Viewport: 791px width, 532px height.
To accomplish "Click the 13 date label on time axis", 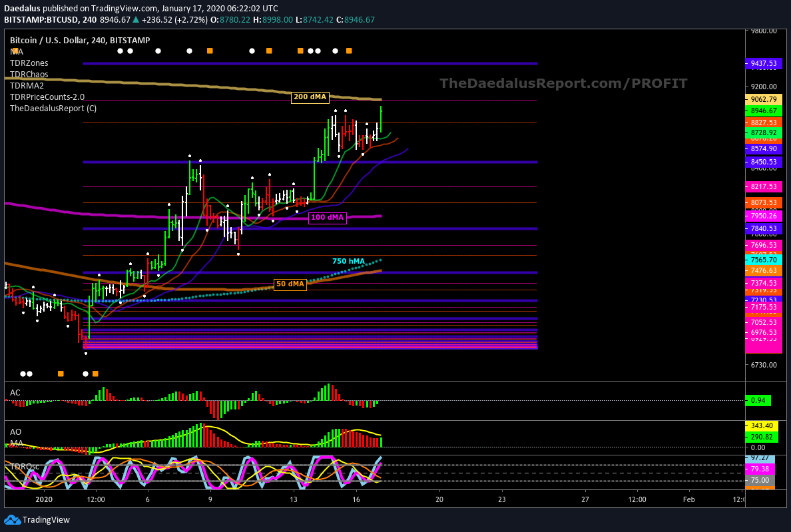I will tap(294, 499).
